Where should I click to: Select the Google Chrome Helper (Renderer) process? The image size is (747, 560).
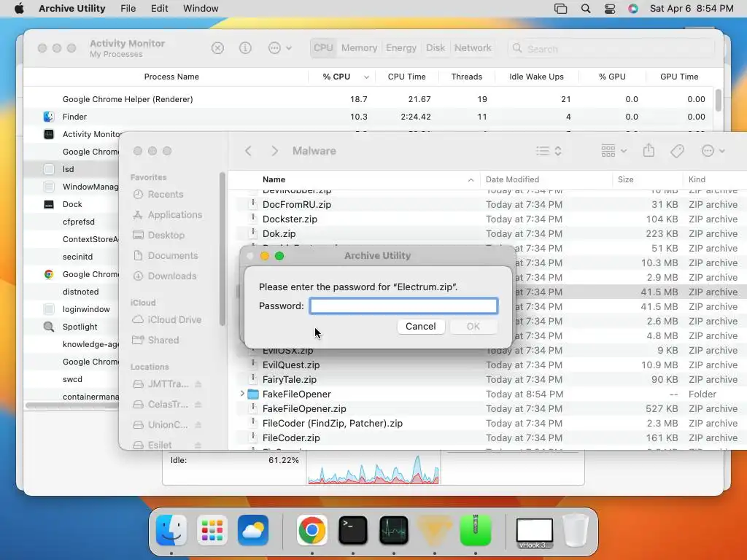point(368,99)
